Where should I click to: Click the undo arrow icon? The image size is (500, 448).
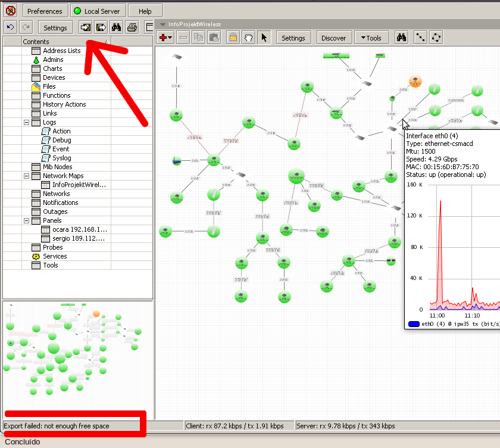tap(11, 27)
